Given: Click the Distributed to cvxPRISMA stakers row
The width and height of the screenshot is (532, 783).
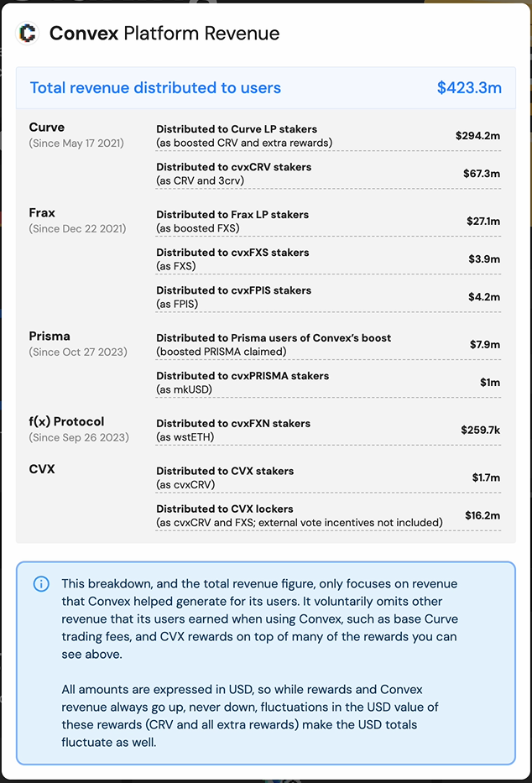Looking at the screenshot, I should 328,383.
